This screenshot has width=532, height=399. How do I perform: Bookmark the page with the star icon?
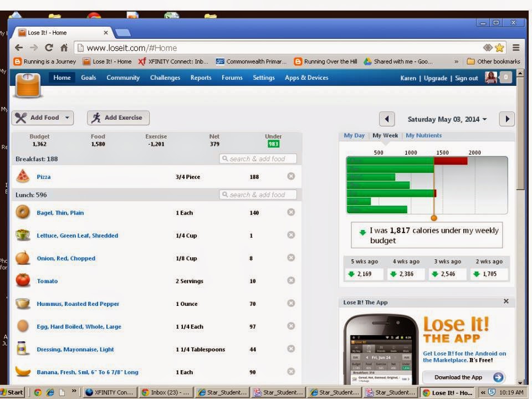pyautogui.click(x=499, y=48)
